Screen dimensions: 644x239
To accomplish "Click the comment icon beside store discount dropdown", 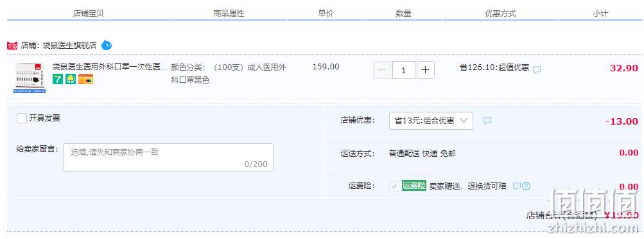I will (x=487, y=120).
